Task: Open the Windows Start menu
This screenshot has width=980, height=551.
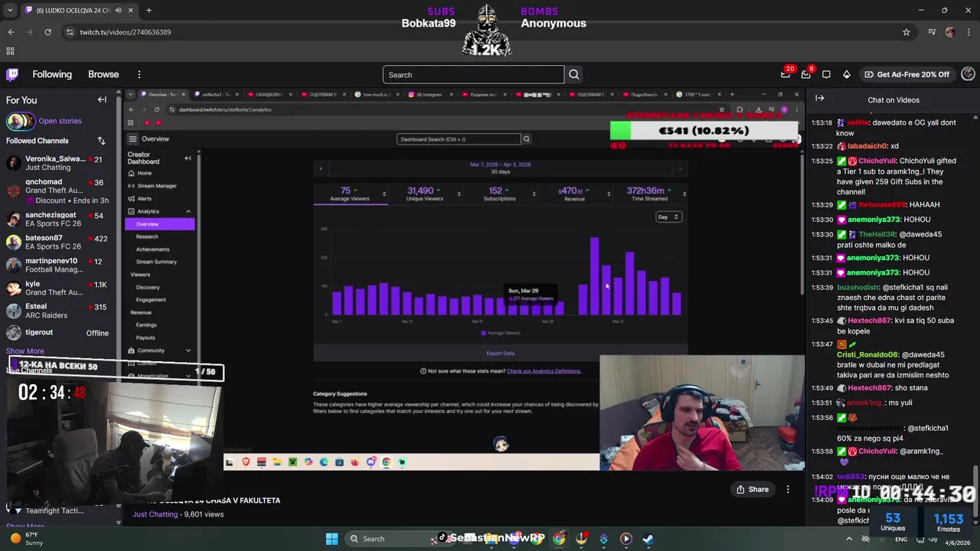Action: tap(332, 539)
